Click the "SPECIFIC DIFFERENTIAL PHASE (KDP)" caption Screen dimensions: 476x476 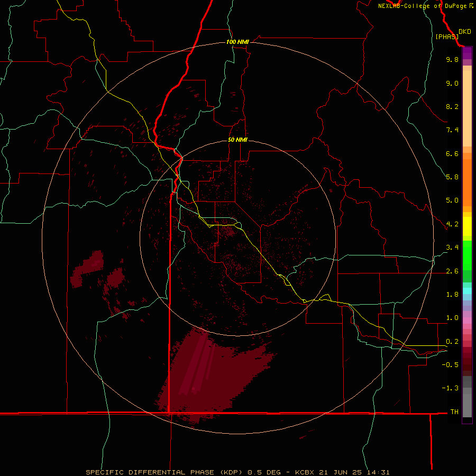165,472
